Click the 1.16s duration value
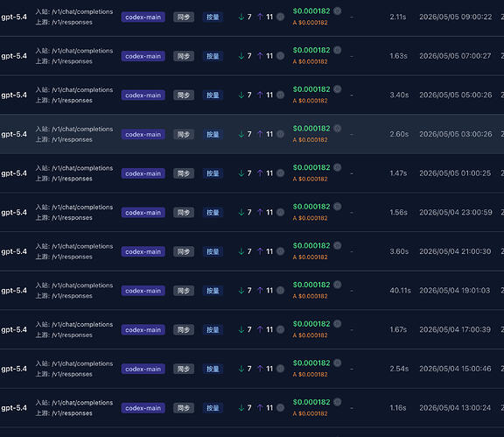The width and height of the screenshot is (504, 437). (398, 408)
